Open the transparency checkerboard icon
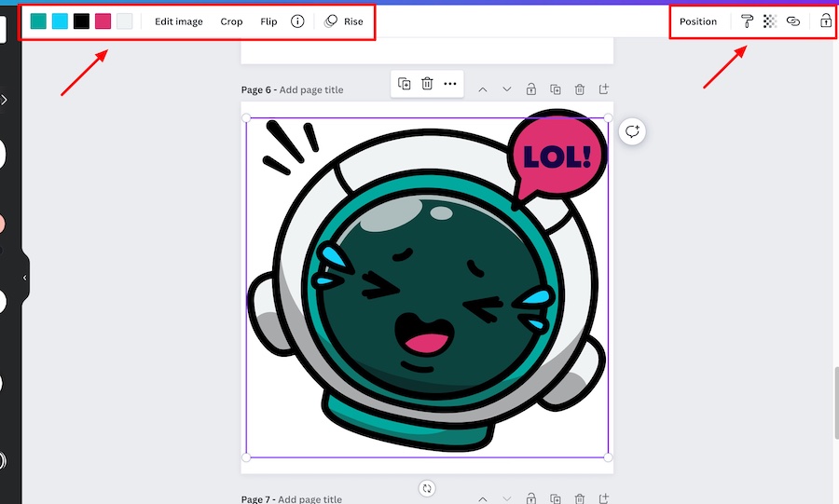The image size is (839, 504). 769,21
